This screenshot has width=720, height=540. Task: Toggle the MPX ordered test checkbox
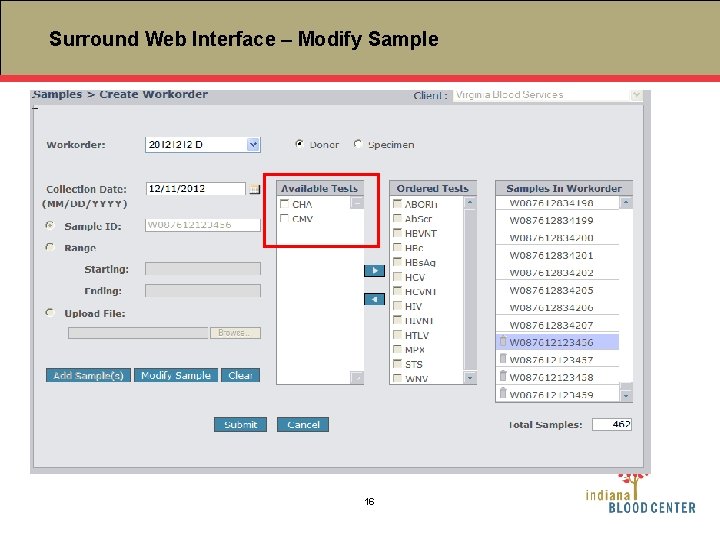pyautogui.click(x=397, y=349)
